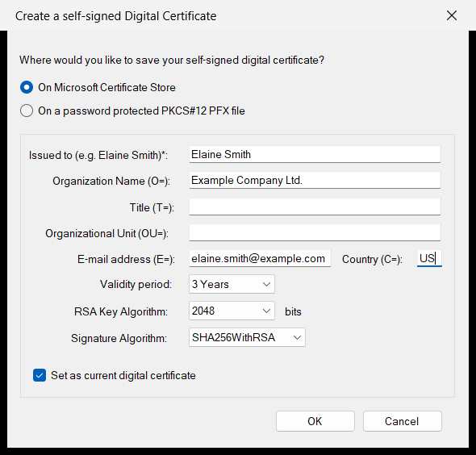
Task: Click the Organization Name field
Action: pyautogui.click(x=315, y=180)
